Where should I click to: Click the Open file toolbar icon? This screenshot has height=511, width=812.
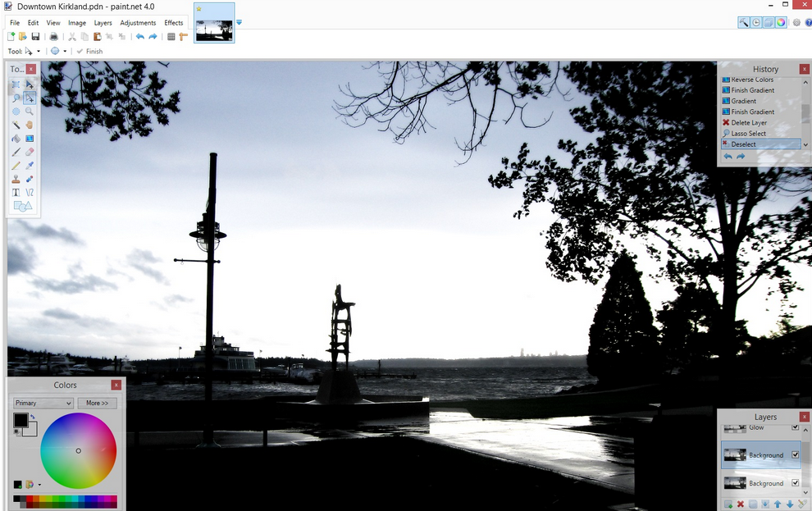pyautogui.click(x=23, y=36)
